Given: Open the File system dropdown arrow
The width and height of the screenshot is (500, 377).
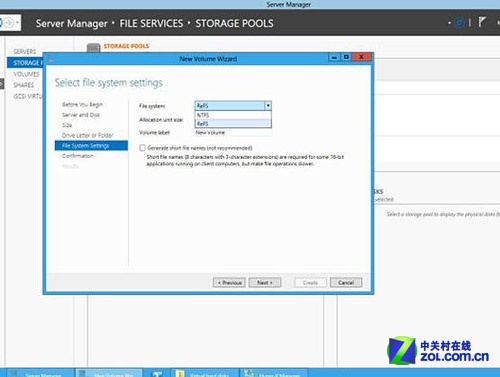Looking at the screenshot, I should [x=268, y=106].
